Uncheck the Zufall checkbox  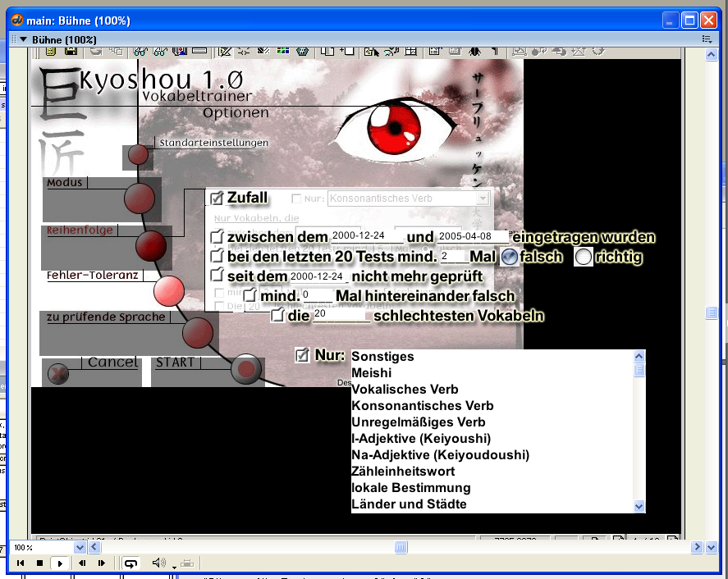[217, 198]
